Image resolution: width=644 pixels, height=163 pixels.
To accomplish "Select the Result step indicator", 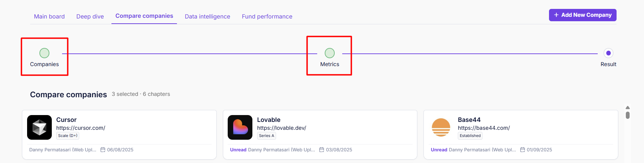I will (x=608, y=53).
